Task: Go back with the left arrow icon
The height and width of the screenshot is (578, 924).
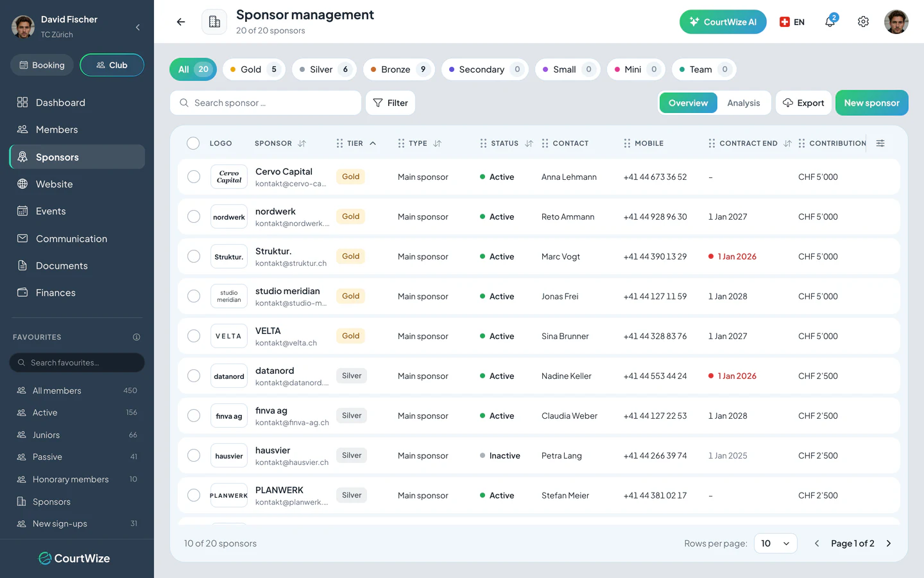Action: [181, 22]
